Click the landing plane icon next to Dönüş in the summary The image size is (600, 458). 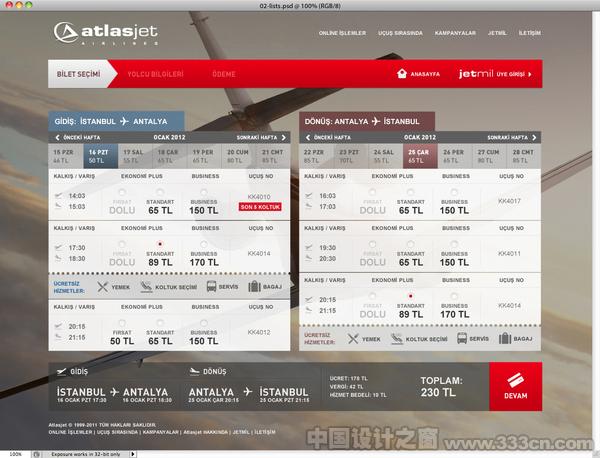[194, 371]
